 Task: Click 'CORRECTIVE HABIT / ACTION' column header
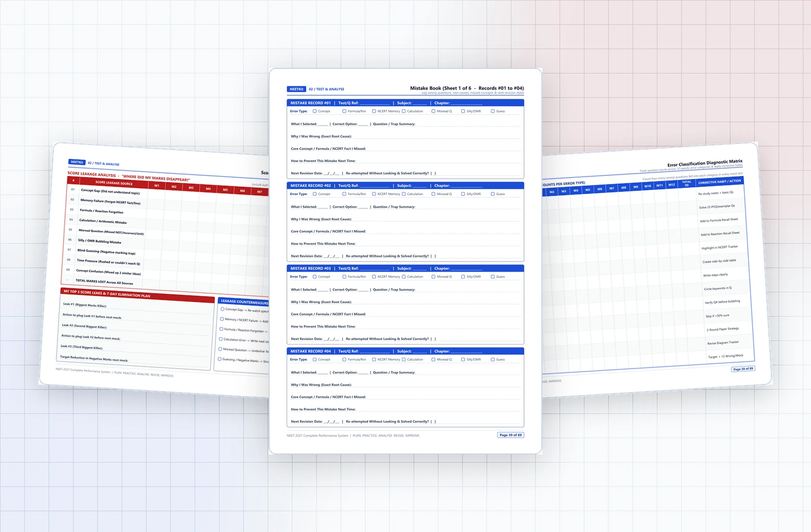[719, 181]
